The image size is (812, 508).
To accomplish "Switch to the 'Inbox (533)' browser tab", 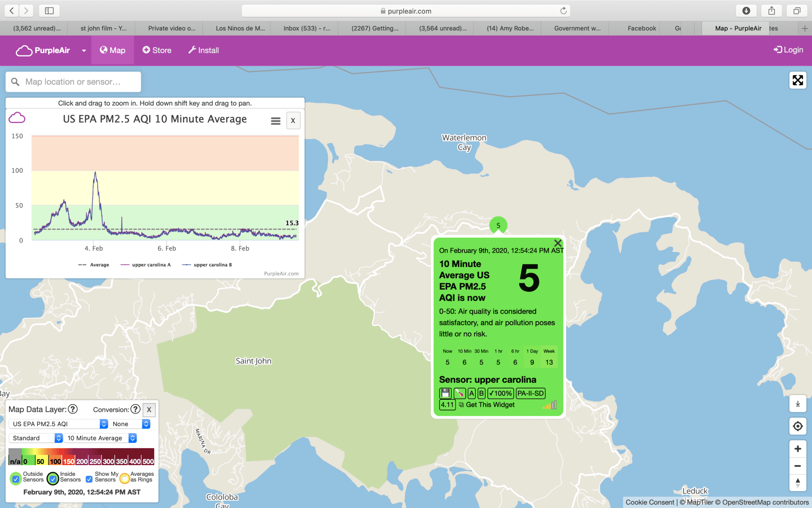I will pos(306,28).
